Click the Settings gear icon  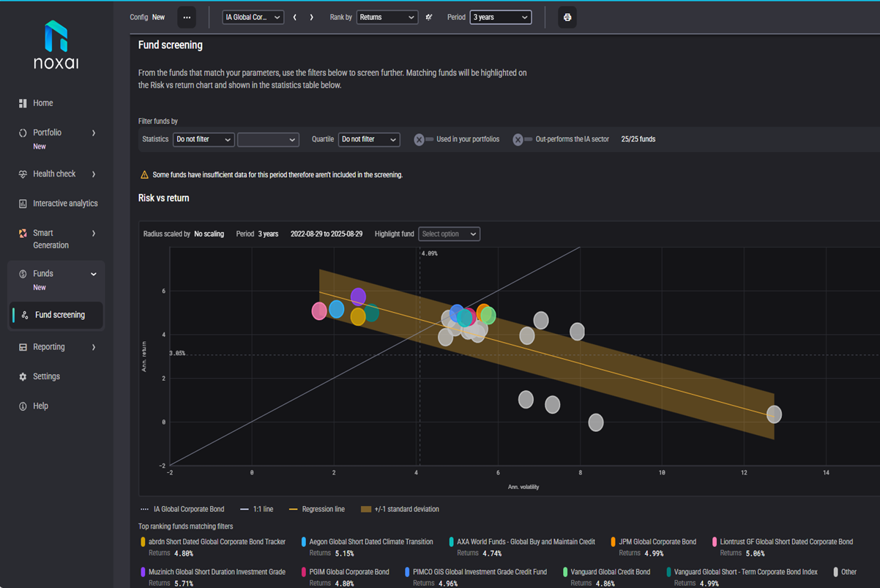click(23, 376)
